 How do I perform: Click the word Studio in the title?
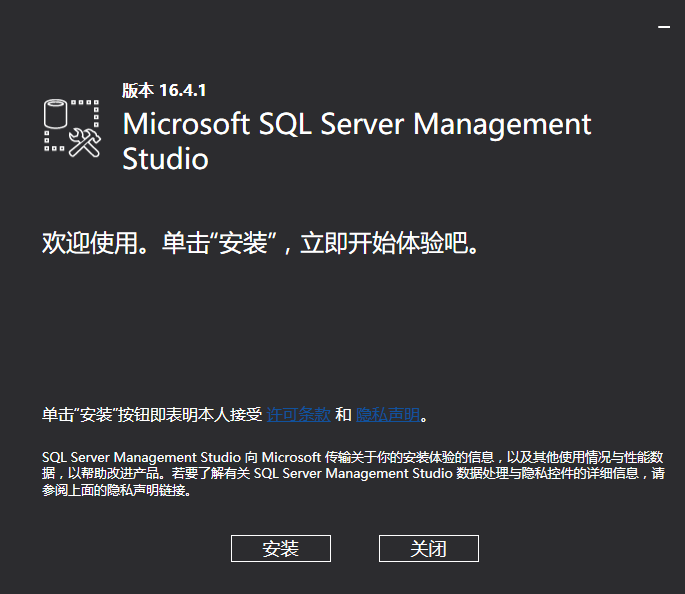165,159
